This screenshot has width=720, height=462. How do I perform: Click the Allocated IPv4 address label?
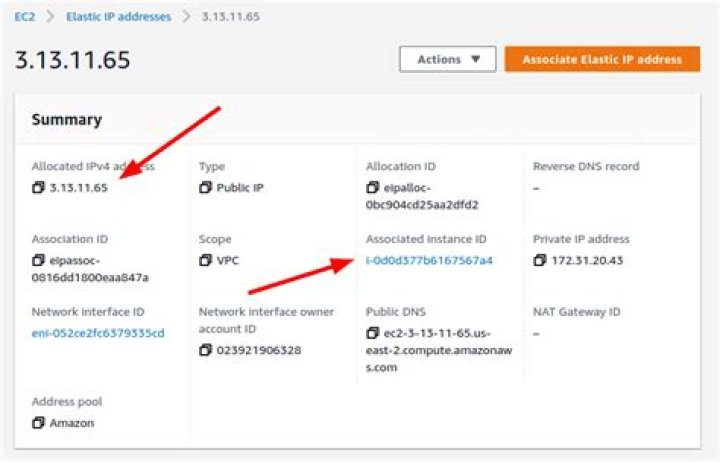coord(93,166)
